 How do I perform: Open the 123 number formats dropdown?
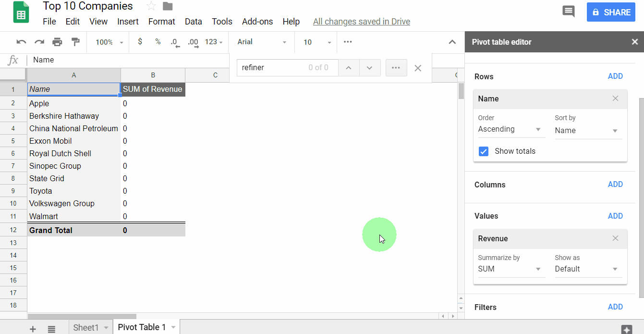point(214,42)
